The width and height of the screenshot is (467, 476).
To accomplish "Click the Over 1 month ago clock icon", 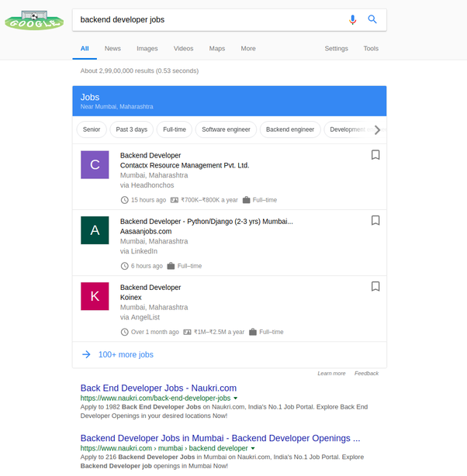I will [125, 332].
